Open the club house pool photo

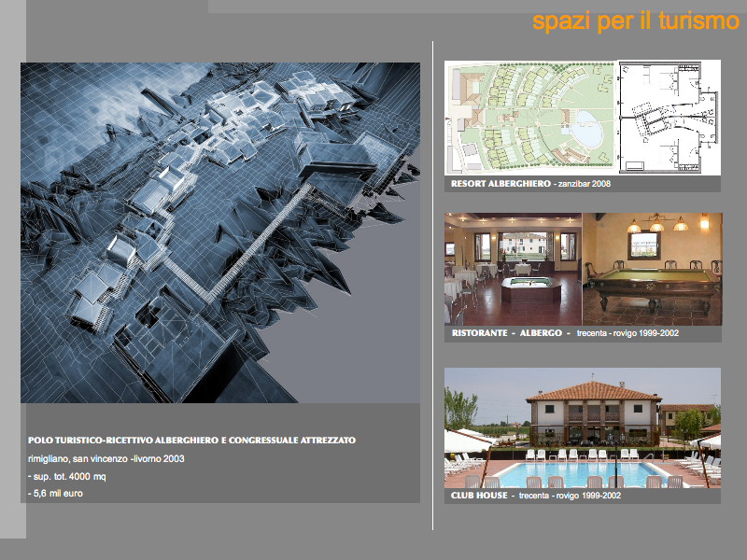click(583, 427)
